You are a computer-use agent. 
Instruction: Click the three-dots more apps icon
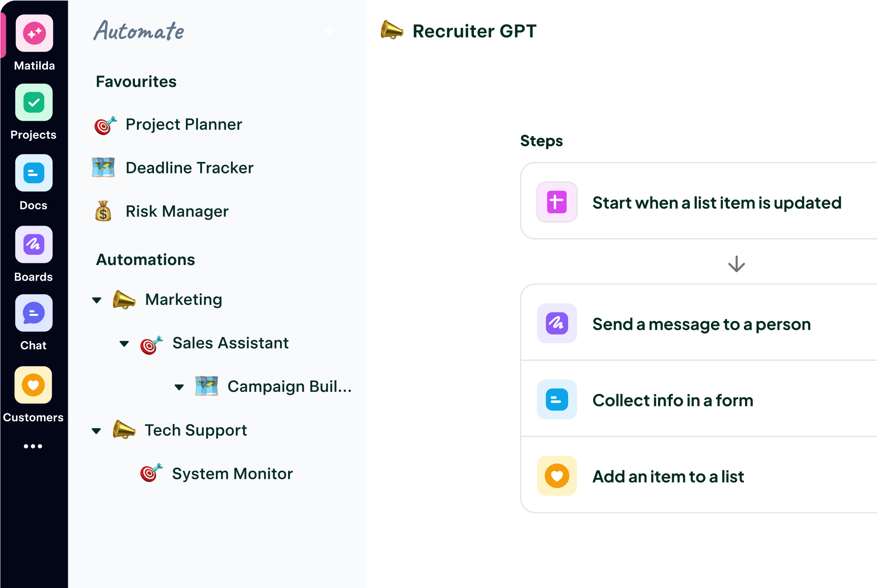pyautogui.click(x=33, y=446)
